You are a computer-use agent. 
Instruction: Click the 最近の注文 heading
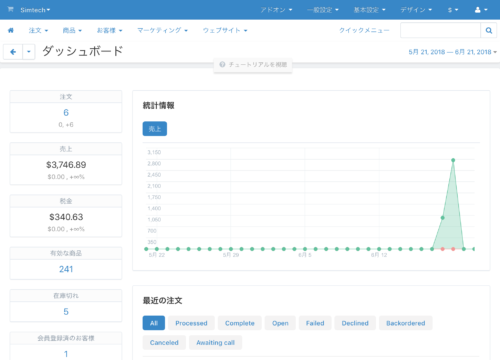tap(162, 300)
